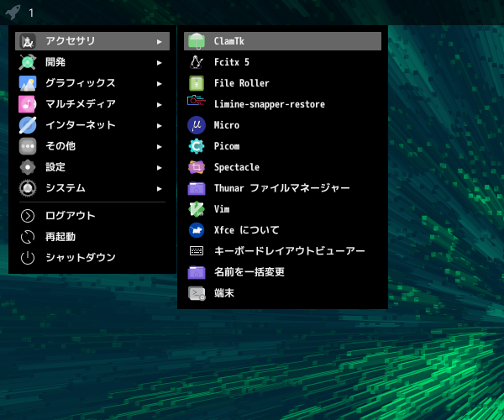Viewport: 504px width, 420px height.
Task: Expand the グラフィックス submenu arrow
Action: (x=159, y=83)
